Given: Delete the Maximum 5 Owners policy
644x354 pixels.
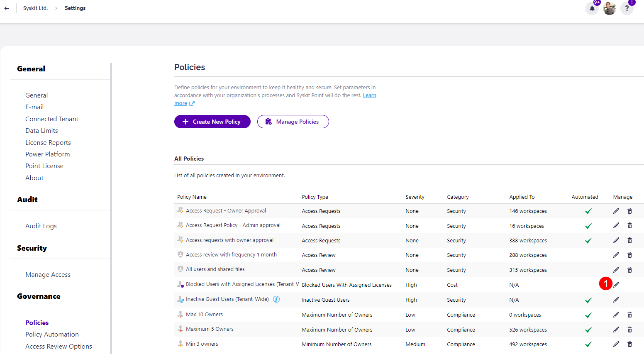Looking at the screenshot, I should point(630,330).
